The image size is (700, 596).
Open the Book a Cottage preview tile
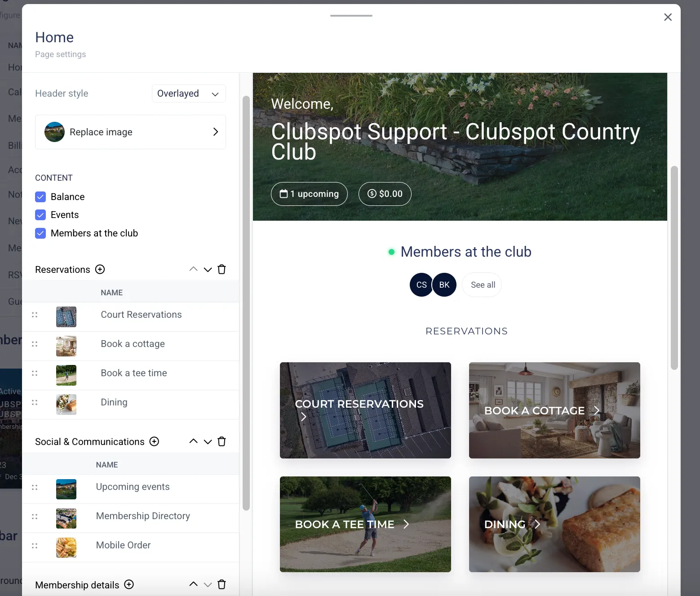point(554,410)
